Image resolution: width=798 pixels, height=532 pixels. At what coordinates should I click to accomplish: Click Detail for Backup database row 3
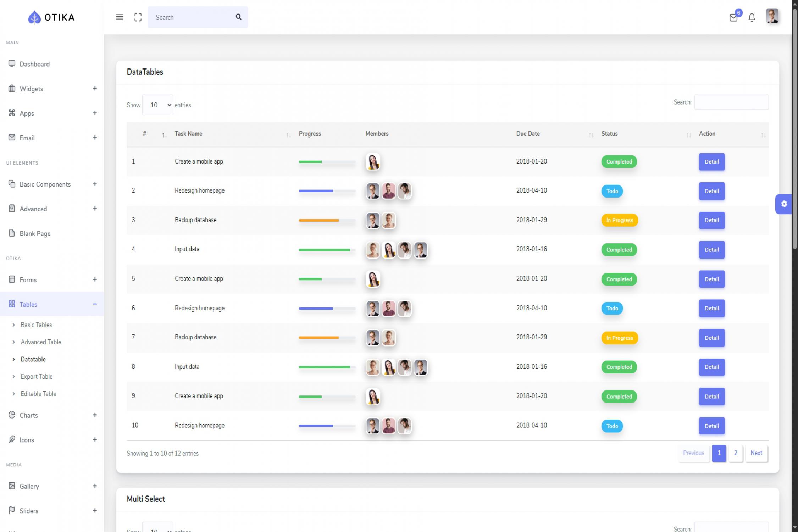click(x=711, y=220)
